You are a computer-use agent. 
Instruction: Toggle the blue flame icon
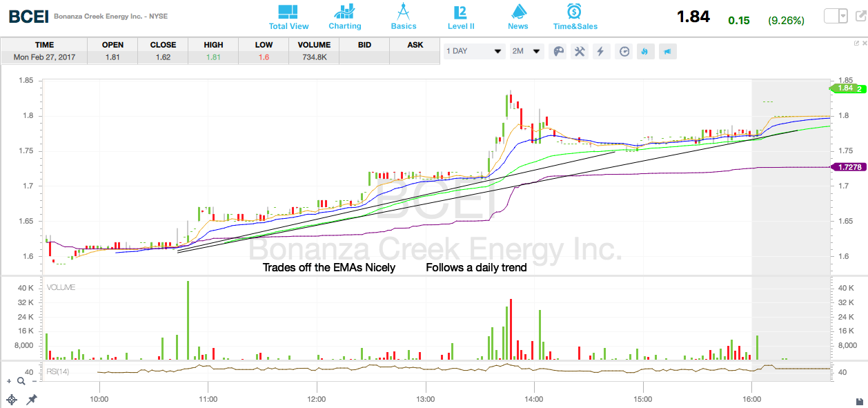click(646, 51)
